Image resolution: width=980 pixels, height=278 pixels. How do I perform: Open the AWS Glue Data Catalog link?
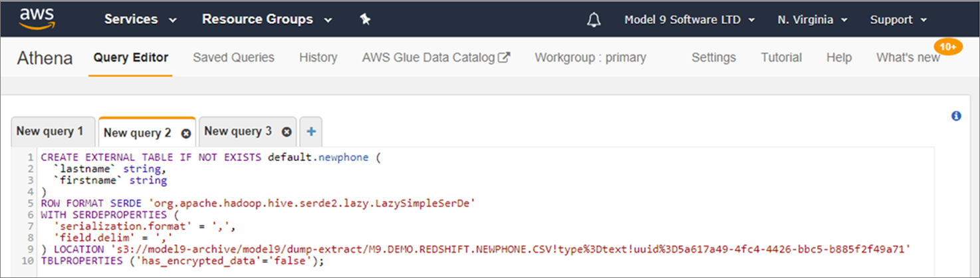(x=435, y=57)
